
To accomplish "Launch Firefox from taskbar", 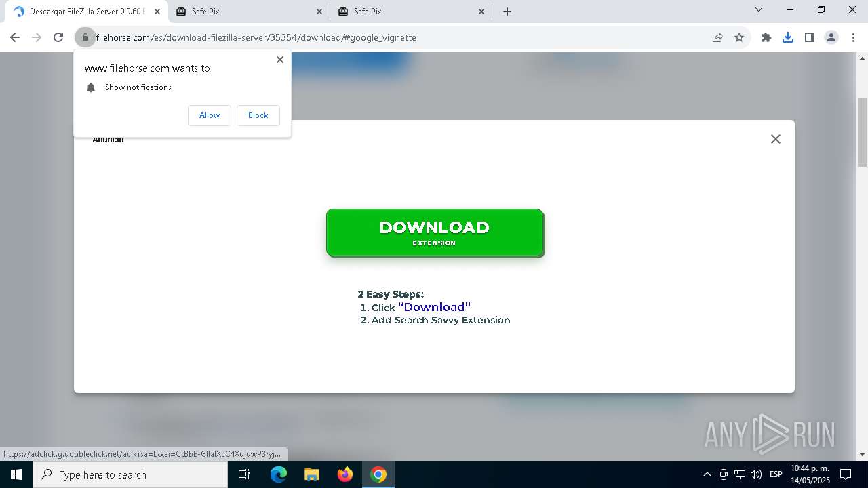I will tap(345, 474).
